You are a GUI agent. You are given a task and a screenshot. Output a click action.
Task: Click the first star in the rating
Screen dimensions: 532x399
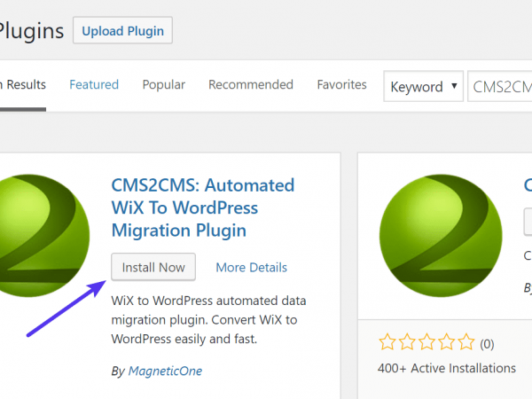(x=387, y=343)
